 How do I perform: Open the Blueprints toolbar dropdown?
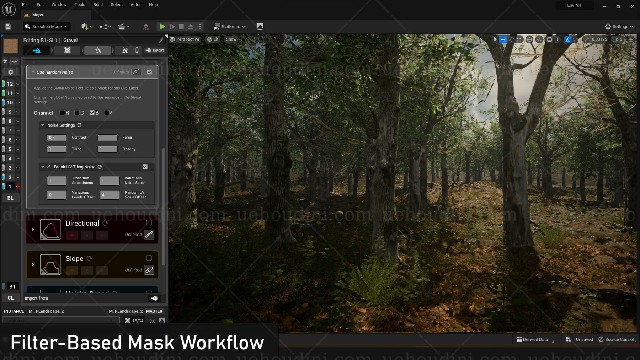[x=105, y=27]
